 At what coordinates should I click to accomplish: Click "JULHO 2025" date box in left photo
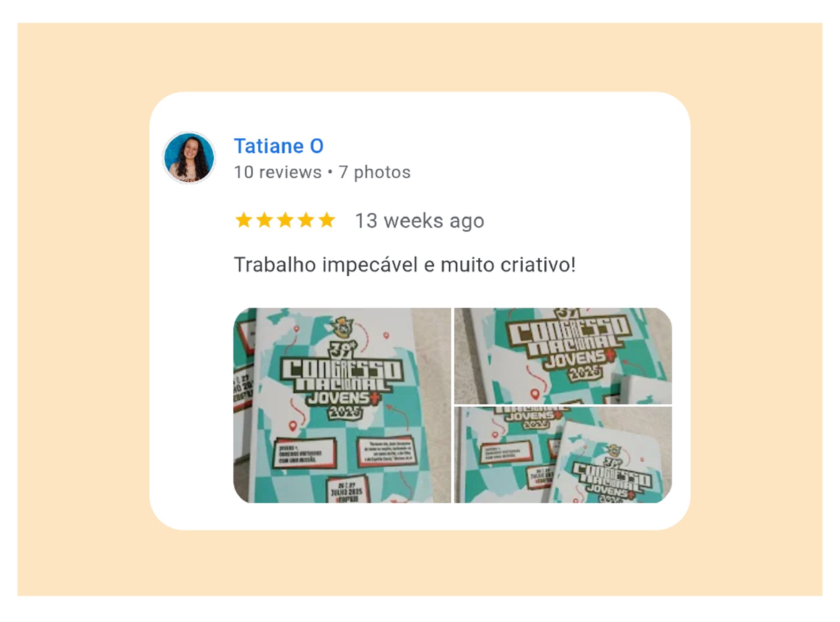[x=347, y=489]
